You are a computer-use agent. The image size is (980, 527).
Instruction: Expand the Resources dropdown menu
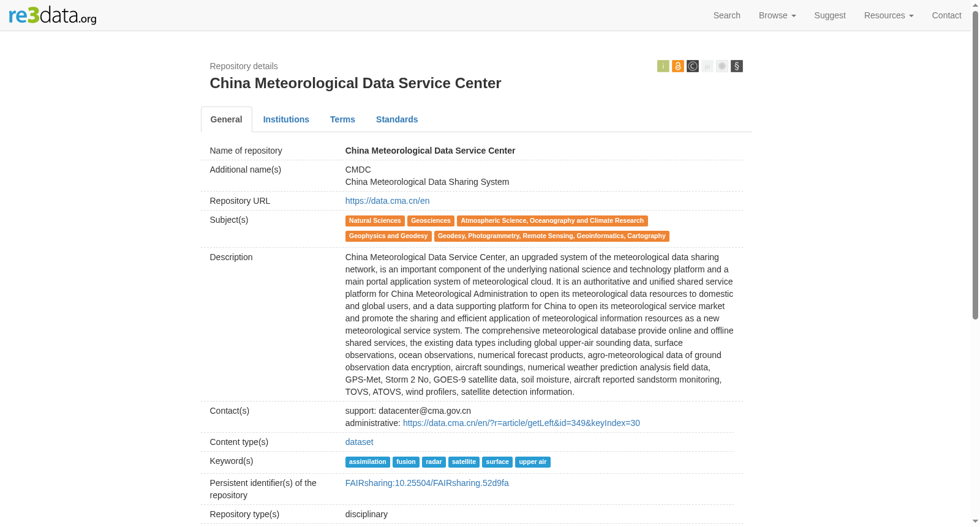click(889, 15)
